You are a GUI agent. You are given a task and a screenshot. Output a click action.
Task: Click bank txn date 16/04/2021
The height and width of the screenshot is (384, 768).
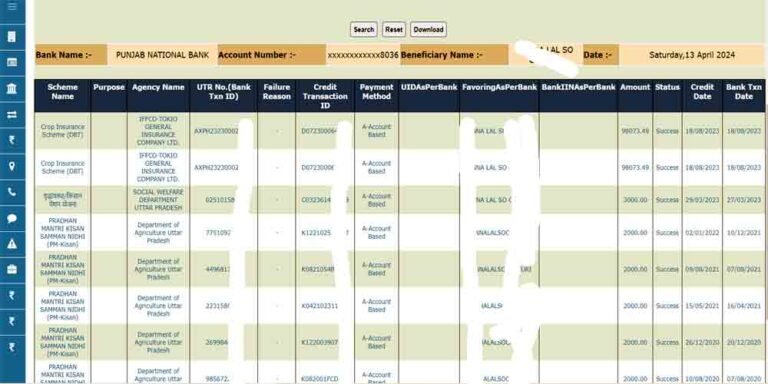(x=744, y=306)
